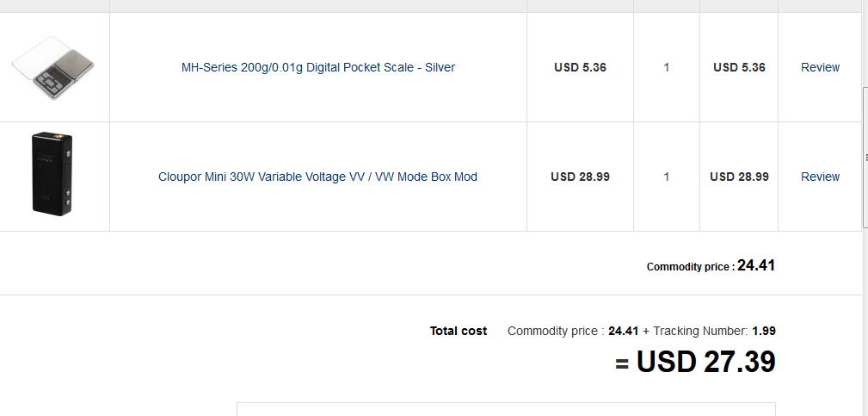Open Cloupor Mini 30W Box Mod link
Image resolution: width=868 pixels, height=416 pixels.
pos(317,177)
